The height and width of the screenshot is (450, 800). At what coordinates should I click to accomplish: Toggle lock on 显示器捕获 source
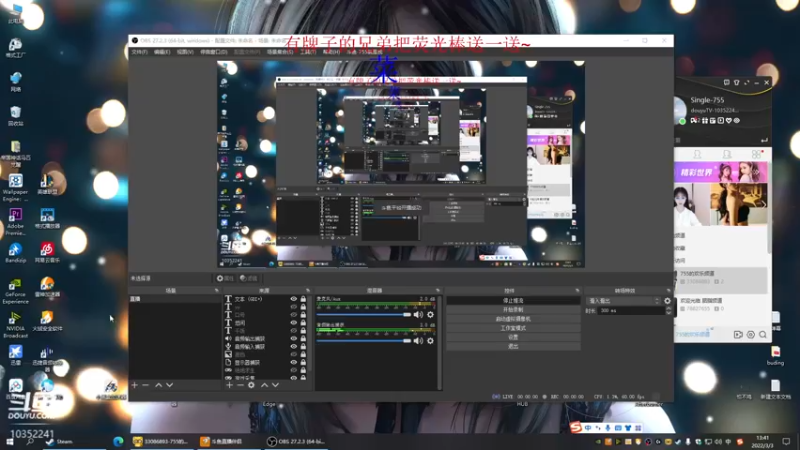coord(303,362)
